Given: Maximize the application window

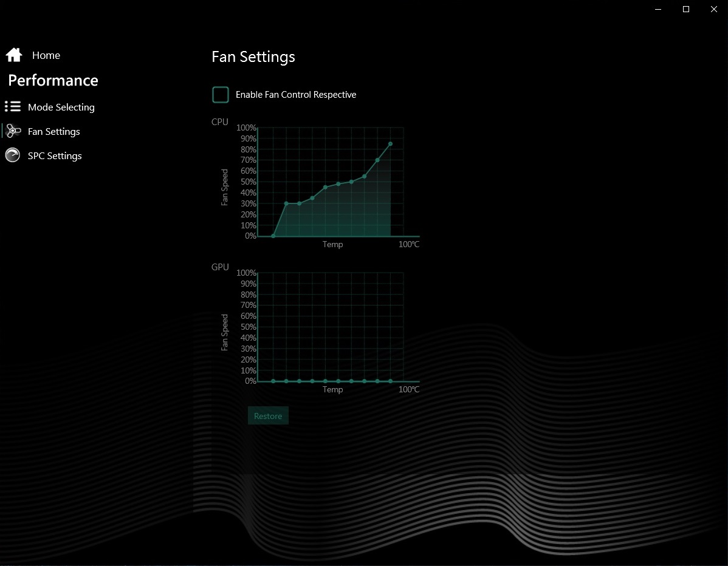Looking at the screenshot, I should click(x=686, y=9).
